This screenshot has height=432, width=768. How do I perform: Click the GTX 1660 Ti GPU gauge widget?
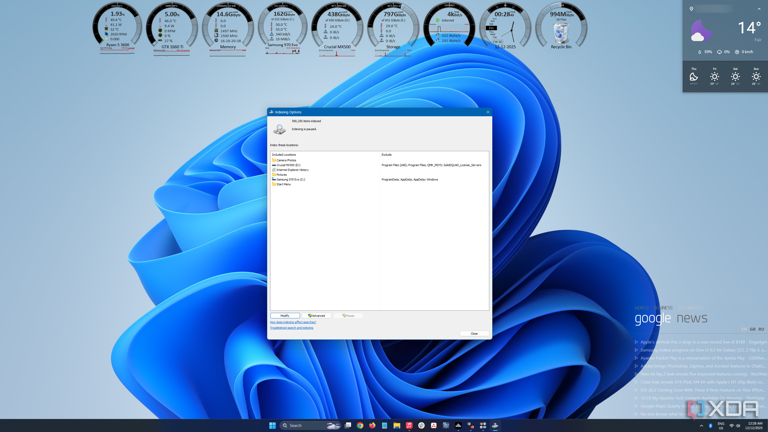pos(172,26)
